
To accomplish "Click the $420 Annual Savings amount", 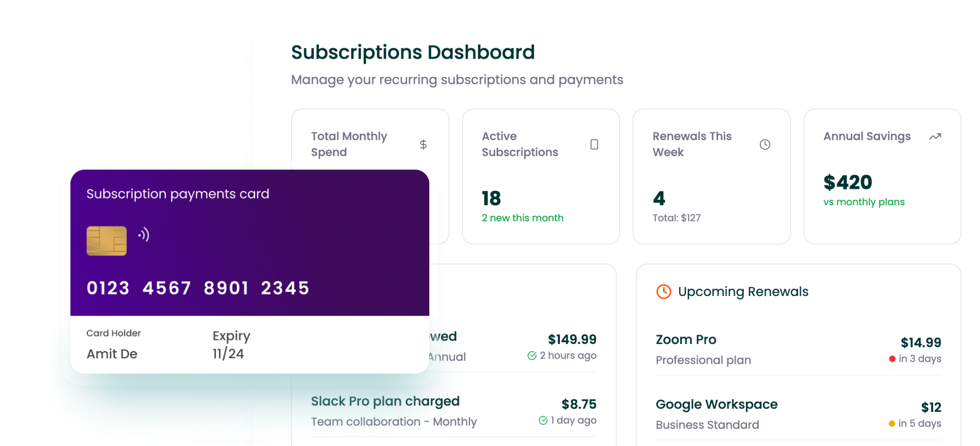I will pos(847,183).
